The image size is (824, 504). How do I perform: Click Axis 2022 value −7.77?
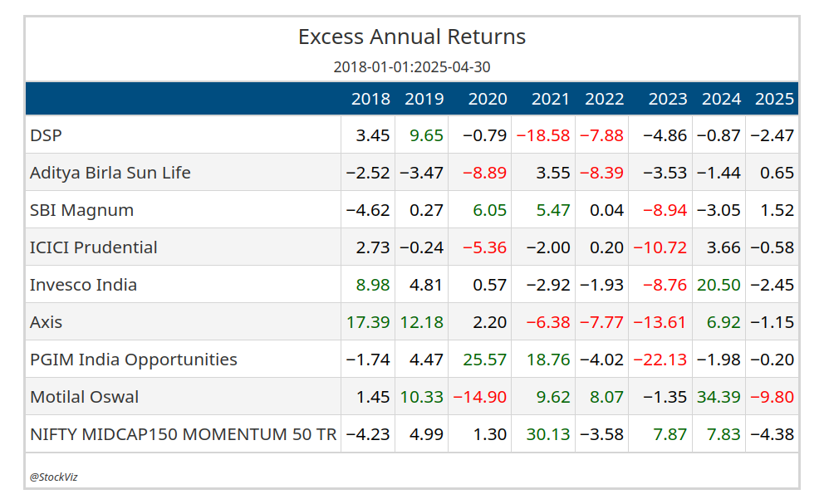pyautogui.click(x=601, y=322)
